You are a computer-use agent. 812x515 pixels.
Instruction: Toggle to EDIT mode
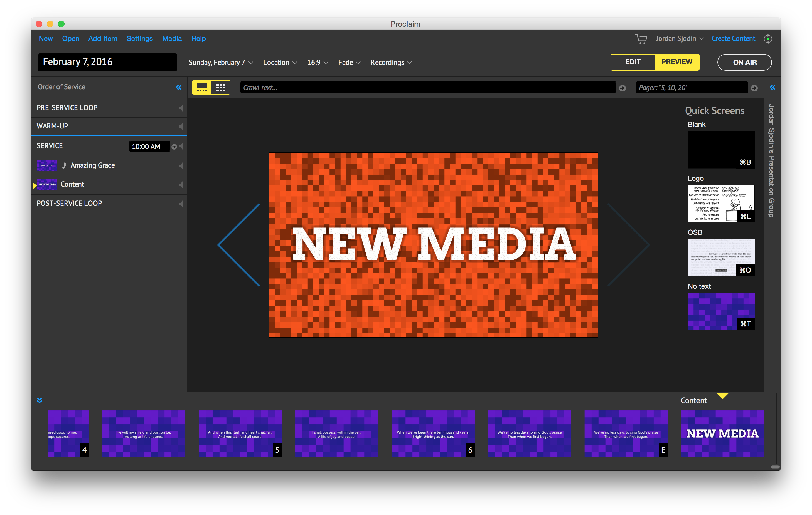(x=633, y=62)
